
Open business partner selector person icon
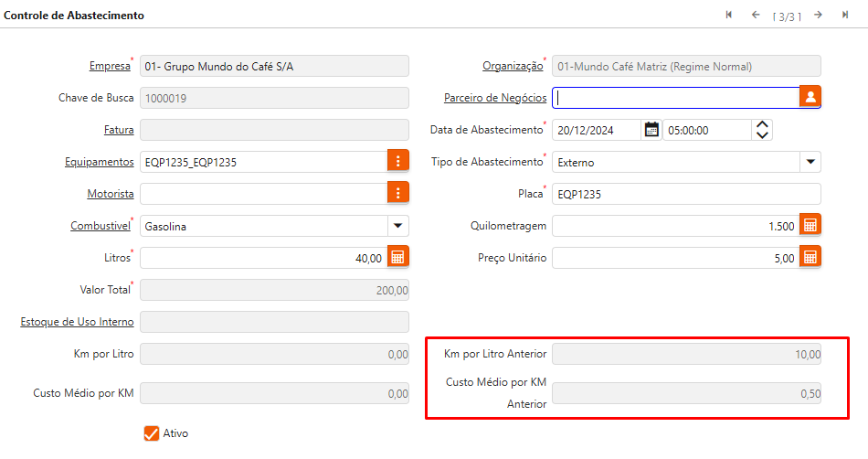pyautogui.click(x=810, y=97)
